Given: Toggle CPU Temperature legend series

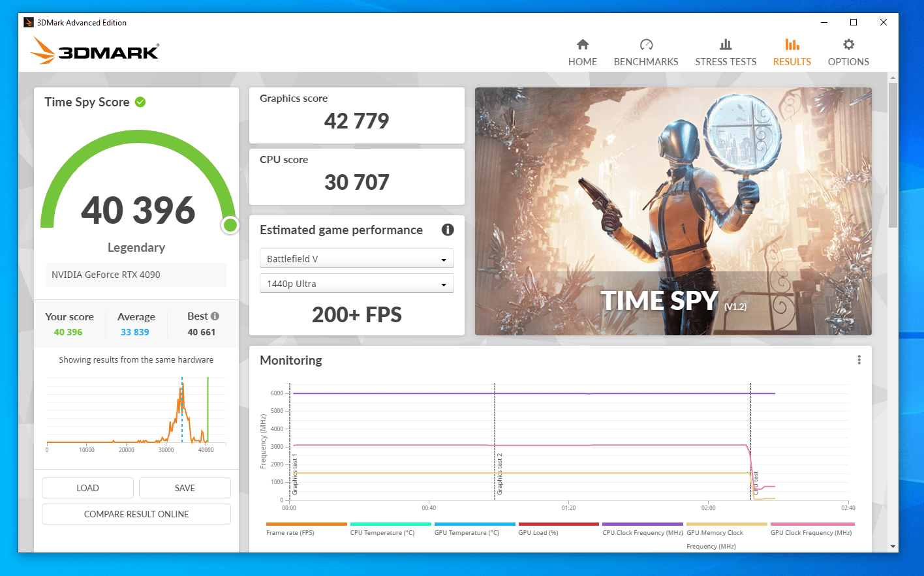Looking at the screenshot, I should pos(390,528).
